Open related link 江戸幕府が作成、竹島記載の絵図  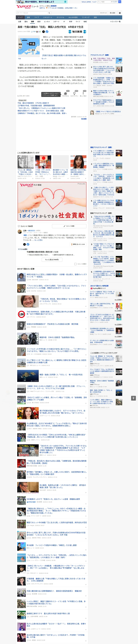click(36, 106)
